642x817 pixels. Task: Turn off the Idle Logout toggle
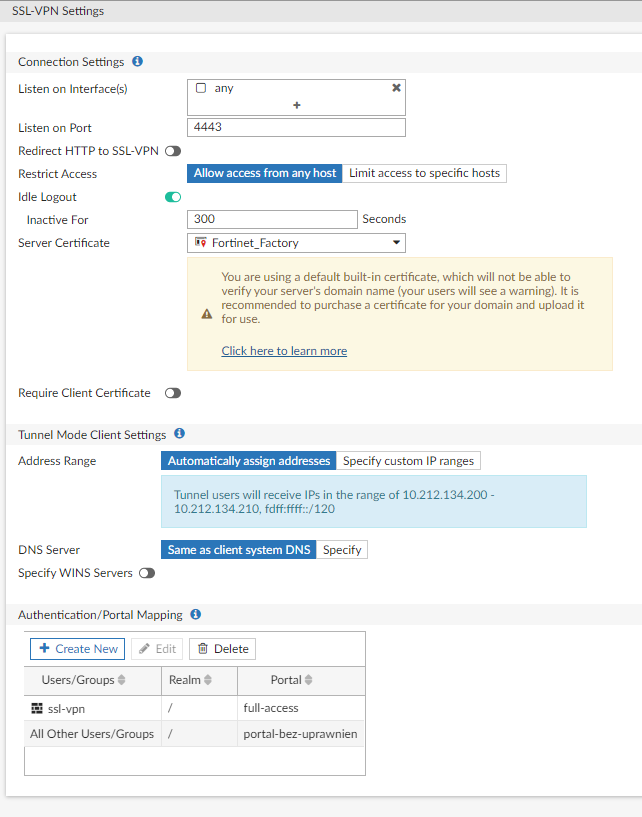coord(173,197)
